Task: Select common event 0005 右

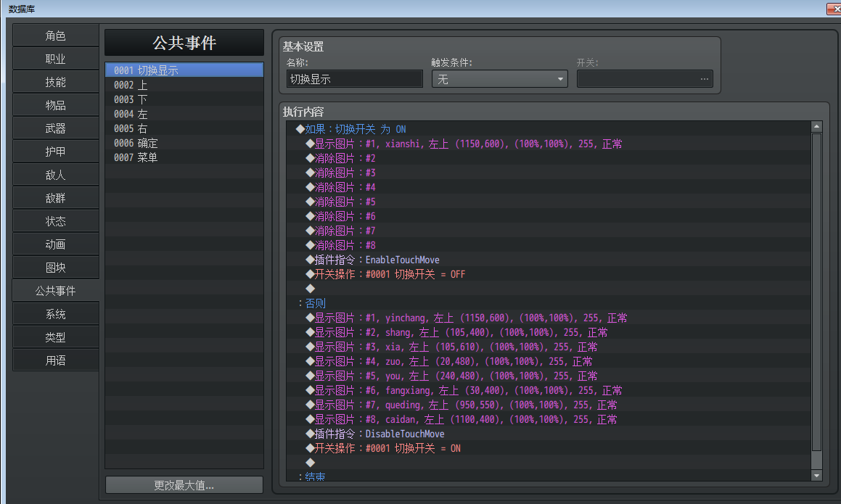Action: [x=184, y=128]
